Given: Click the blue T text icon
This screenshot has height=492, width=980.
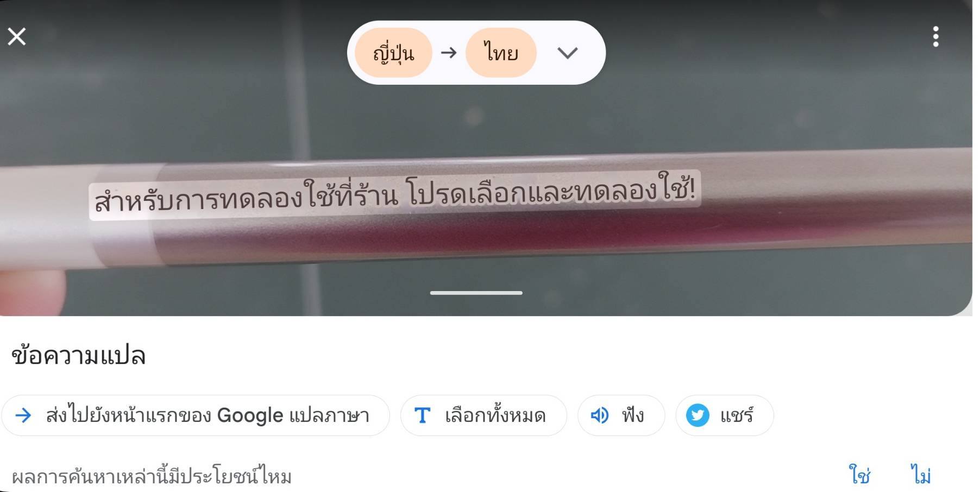Looking at the screenshot, I should point(423,415).
